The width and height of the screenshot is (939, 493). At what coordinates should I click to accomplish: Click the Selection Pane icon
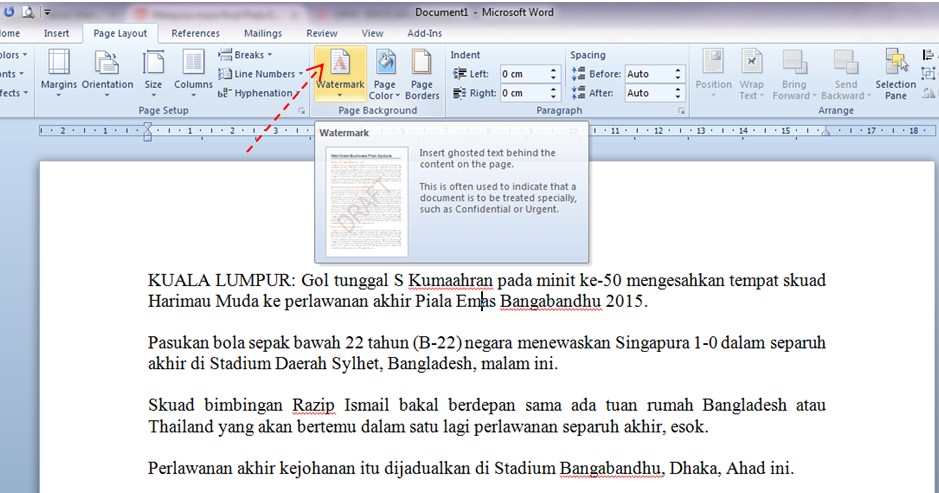[x=896, y=62]
